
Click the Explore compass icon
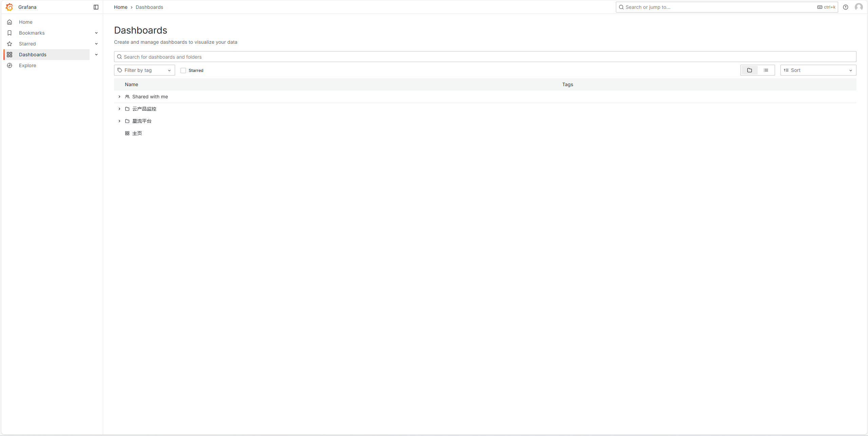[x=10, y=65]
